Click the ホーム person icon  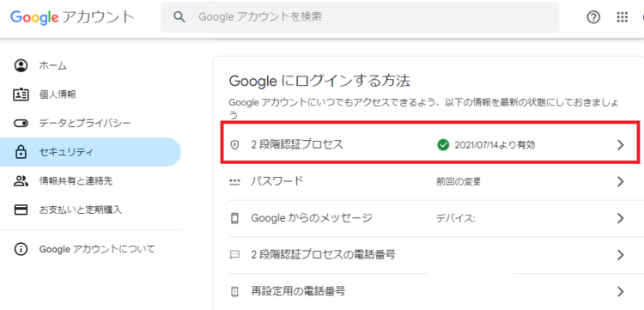pos(21,66)
